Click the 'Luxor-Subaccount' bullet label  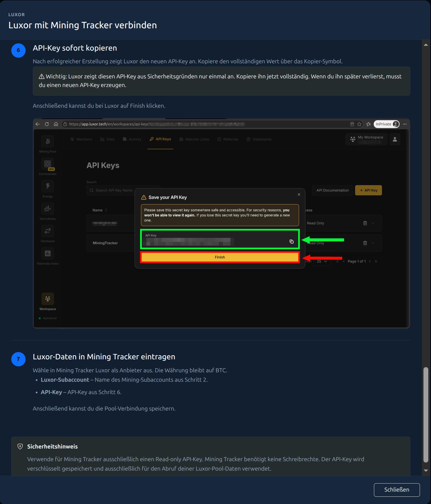tap(65, 380)
